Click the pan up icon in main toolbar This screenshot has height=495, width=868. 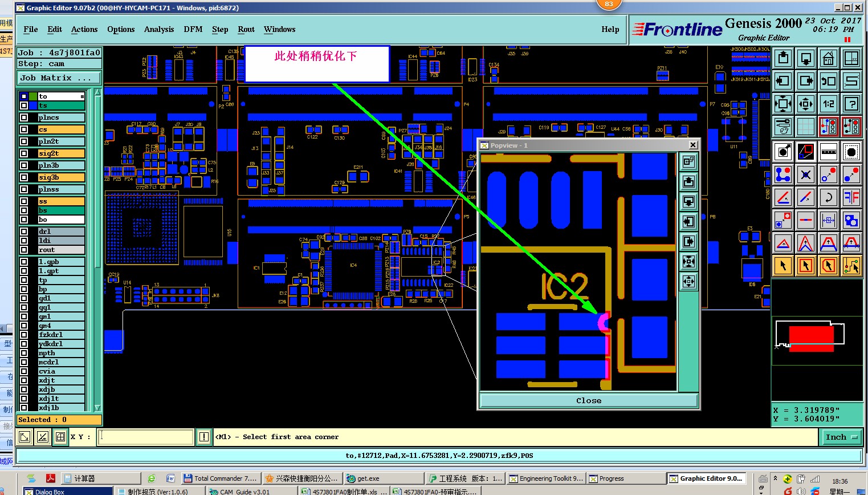click(x=783, y=58)
